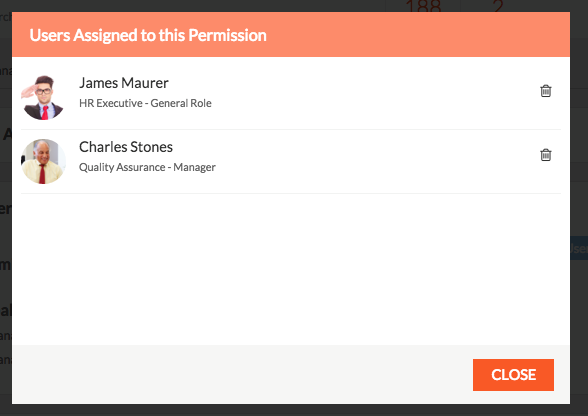Select the Charles Stones name label
The image size is (588, 416).
pyautogui.click(x=126, y=147)
